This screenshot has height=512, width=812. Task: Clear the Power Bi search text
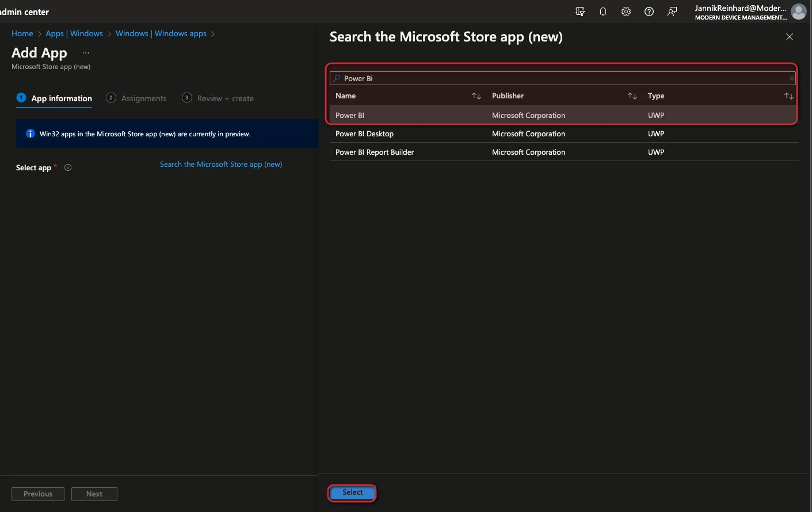coord(792,78)
